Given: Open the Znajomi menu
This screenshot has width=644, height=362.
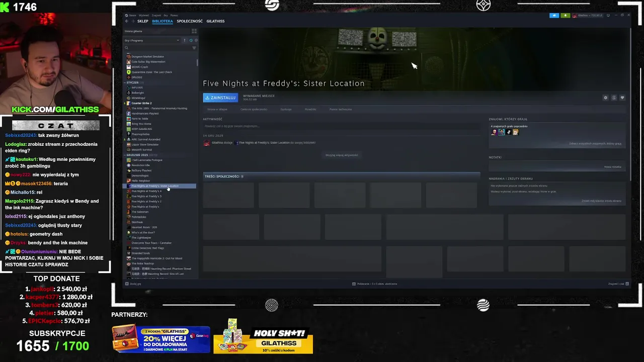Looking at the screenshot, I should tap(156, 15).
